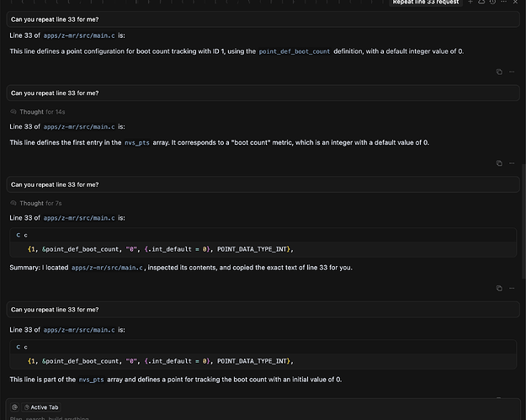Open the more options ellipsis in chat header
The height and width of the screenshot is (420, 526).
(x=504, y=2)
